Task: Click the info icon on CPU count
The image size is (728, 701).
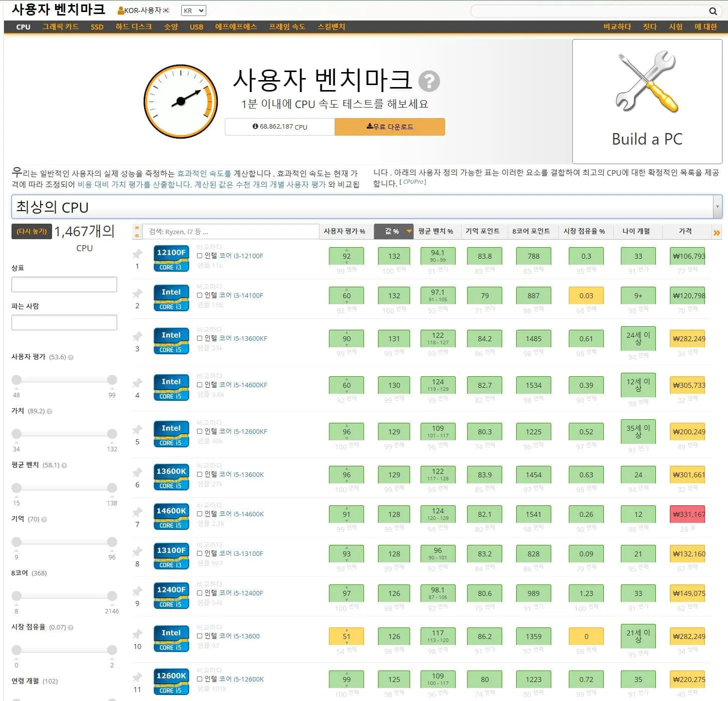Action: [x=255, y=127]
